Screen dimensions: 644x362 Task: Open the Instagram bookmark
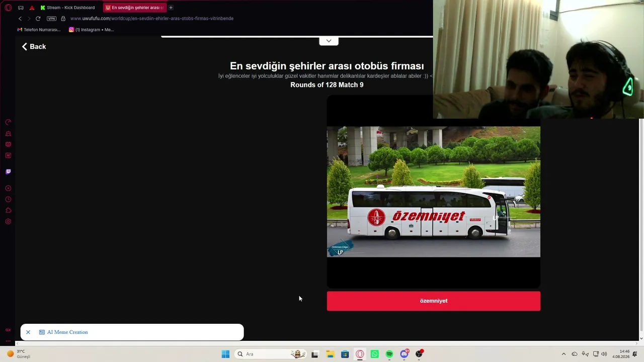coord(92,30)
